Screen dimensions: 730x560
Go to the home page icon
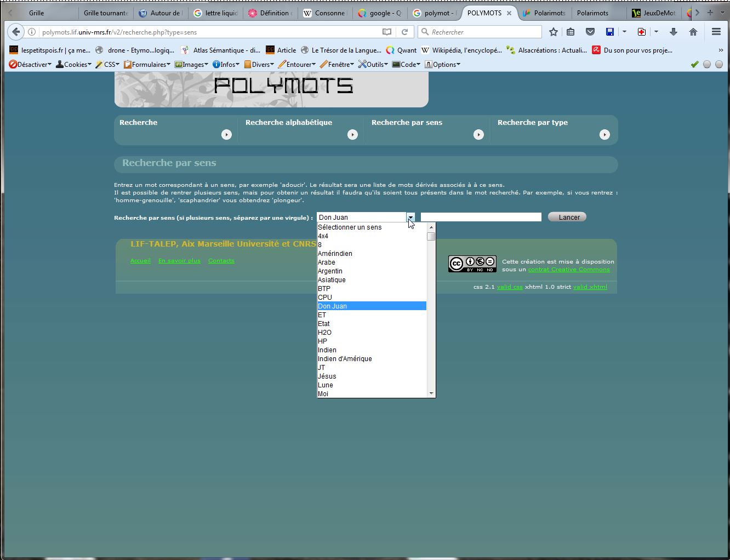[x=693, y=32]
